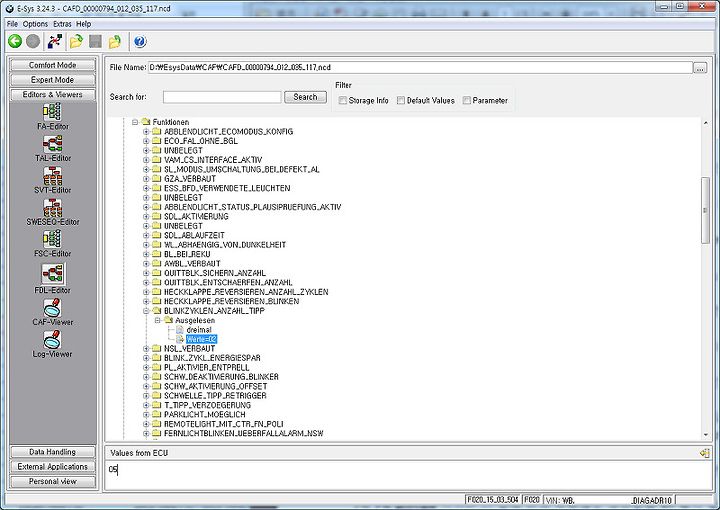This screenshot has width=720, height=510.
Task: Collapse the Funktionen tree node
Action: tap(135, 122)
